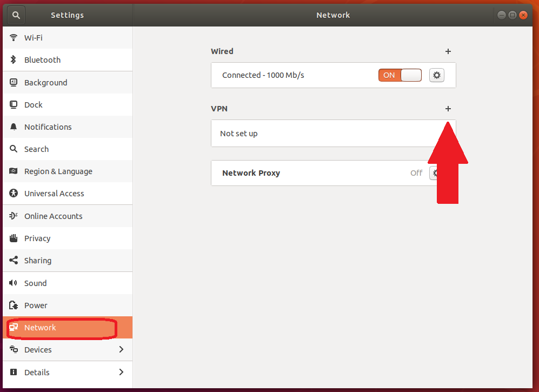Image resolution: width=539 pixels, height=392 pixels.
Task: Turn off the Wired connection switch
Action: click(400, 75)
